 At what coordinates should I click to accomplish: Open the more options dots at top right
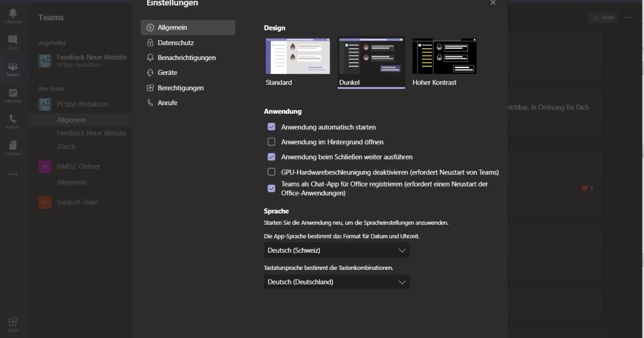pos(629,17)
